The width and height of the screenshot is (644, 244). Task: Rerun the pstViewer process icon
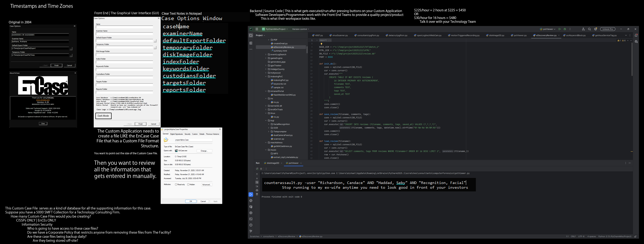pyautogui.click(x=257, y=169)
